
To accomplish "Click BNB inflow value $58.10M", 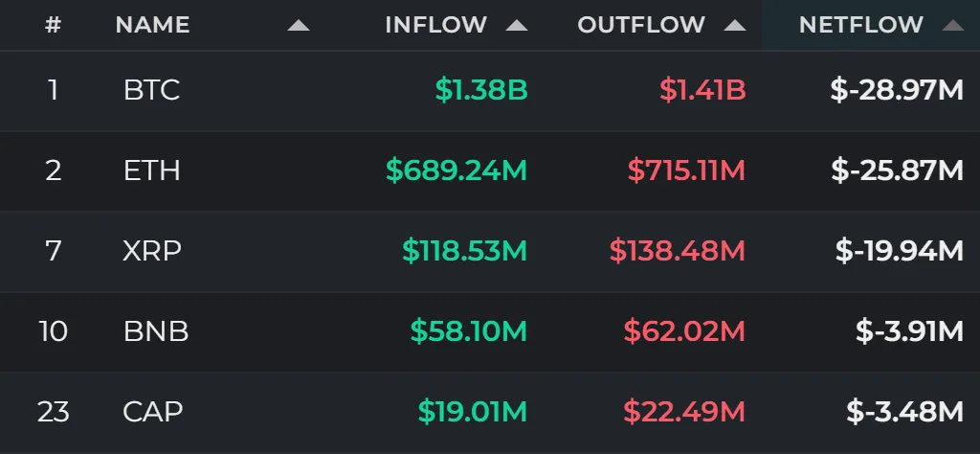I will pyautogui.click(x=469, y=331).
